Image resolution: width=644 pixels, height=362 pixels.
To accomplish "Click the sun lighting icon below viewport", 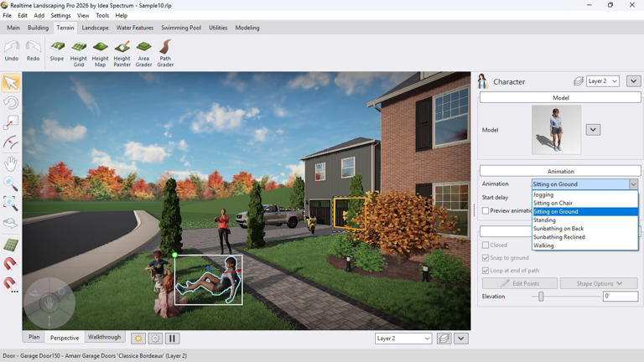I will tap(138, 339).
